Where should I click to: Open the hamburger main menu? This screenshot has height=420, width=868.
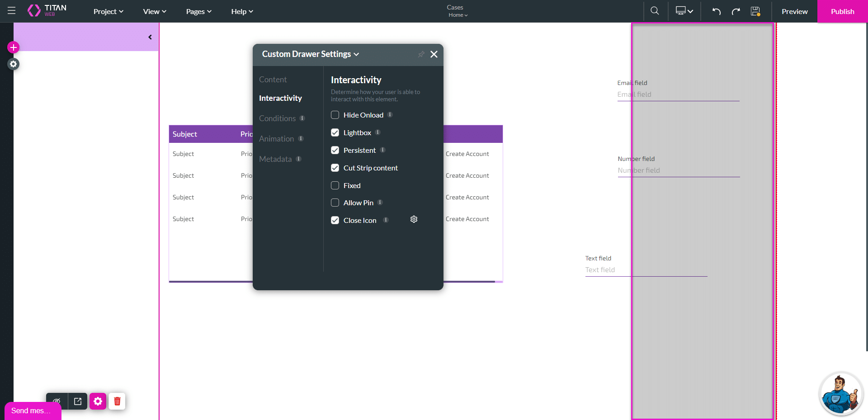tap(12, 11)
